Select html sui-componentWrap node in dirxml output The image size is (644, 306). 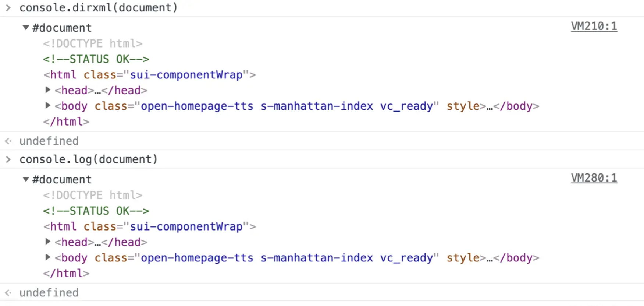149,75
